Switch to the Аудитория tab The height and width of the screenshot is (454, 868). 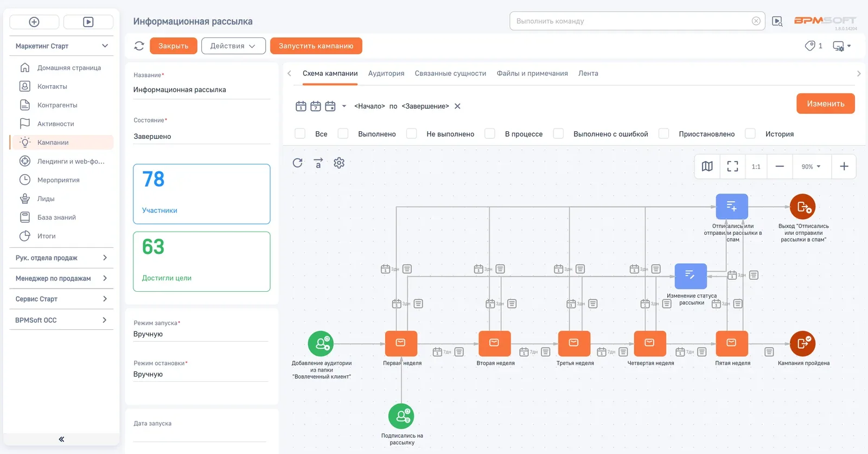pos(386,73)
